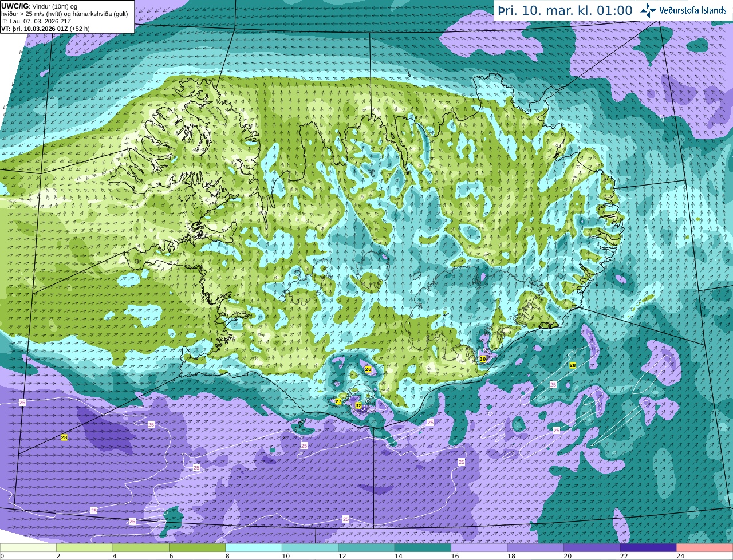
Task: Click the legend scale value 18
Action: (x=511, y=556)
